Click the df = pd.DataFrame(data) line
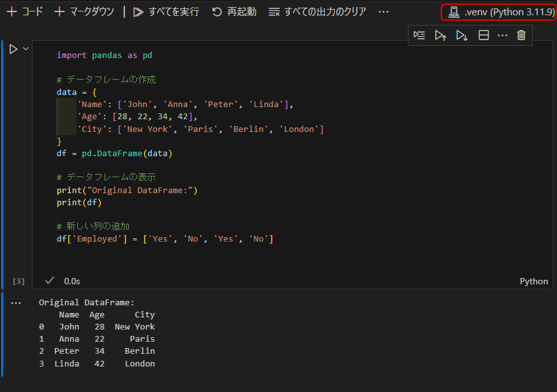557x392 pixels. pyautogui.click(x=114, y=153)
